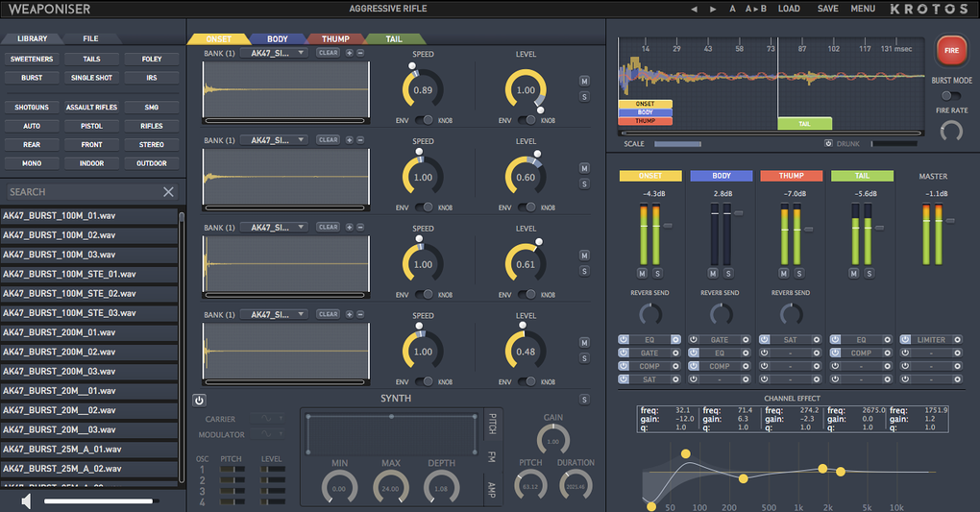
Task: Add a bank with the plus icon in first layer
Action: click(350, 53)
